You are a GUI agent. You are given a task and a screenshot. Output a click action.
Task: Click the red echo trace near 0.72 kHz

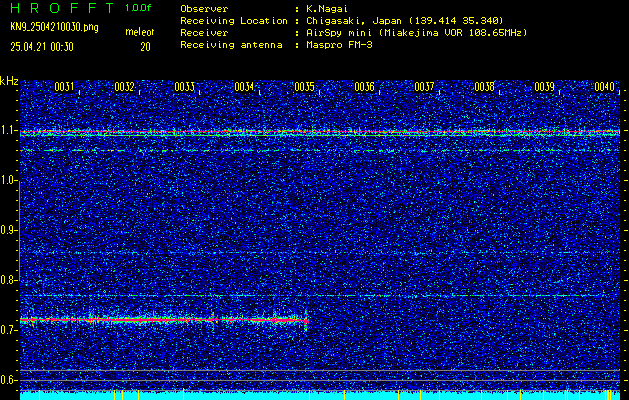pos(164,320)
